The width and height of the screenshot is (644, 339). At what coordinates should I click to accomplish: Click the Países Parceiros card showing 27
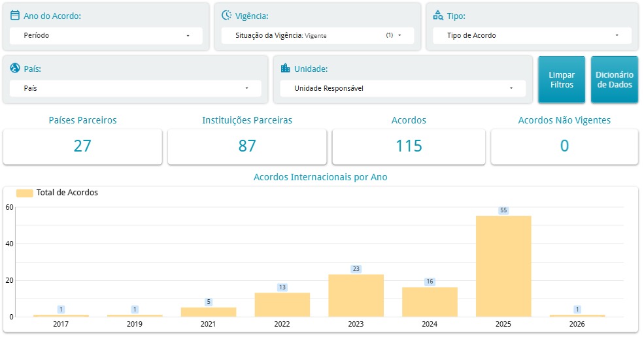pyautogui.click(x=82, y=146)
